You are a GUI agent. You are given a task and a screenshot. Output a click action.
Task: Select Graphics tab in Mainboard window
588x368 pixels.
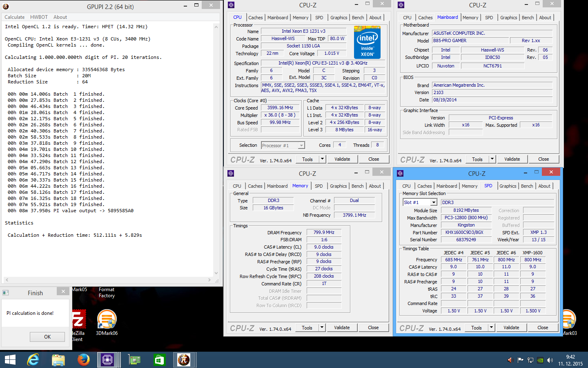pos(509,18)
